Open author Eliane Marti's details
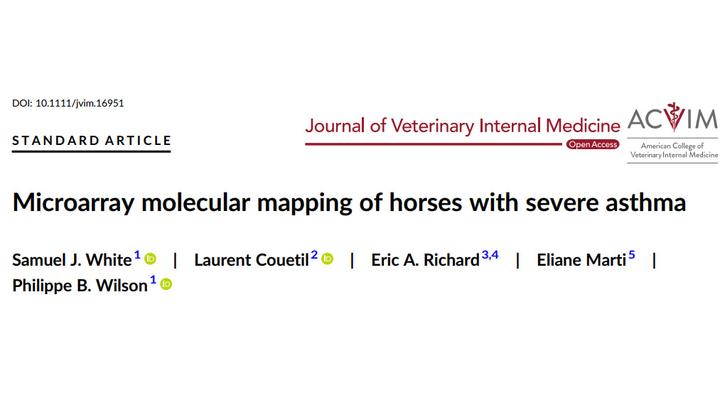Viewport: 720px width, 405px height. pyautogui.click(x=582, y=260)
